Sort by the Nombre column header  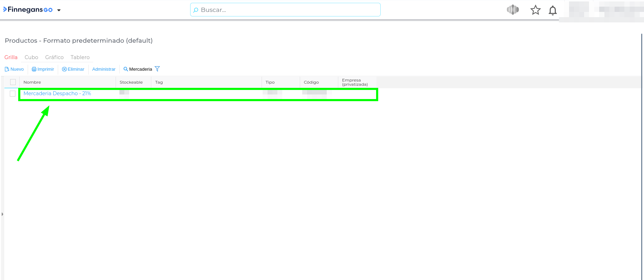coord(32,82)
